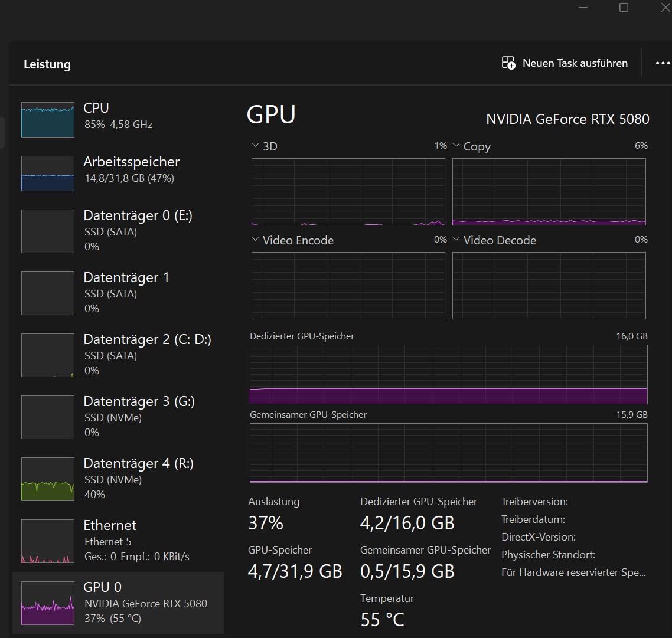Image resolution: width=672 pixels, height=638 pixels.
Task: Expand the Video Encode engine selector
Action: tap(255, 240)
